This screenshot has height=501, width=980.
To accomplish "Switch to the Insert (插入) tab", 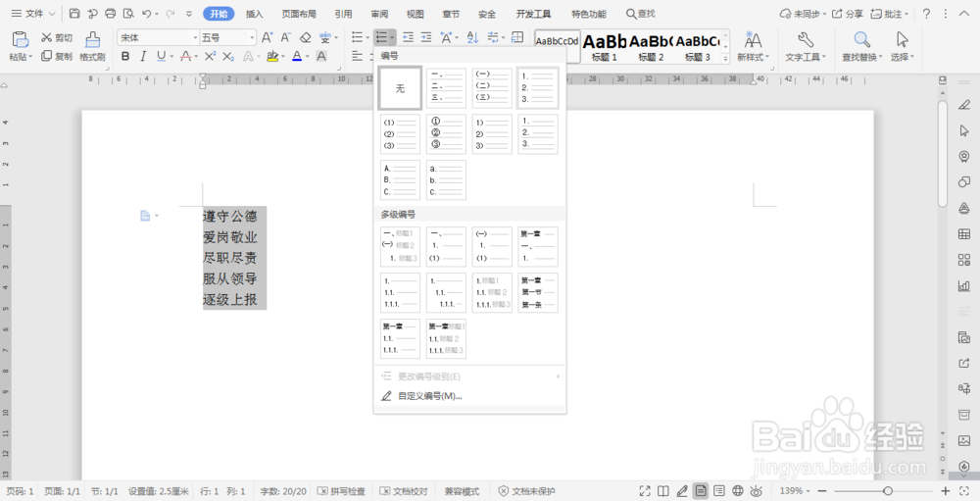I will point(255,13).
